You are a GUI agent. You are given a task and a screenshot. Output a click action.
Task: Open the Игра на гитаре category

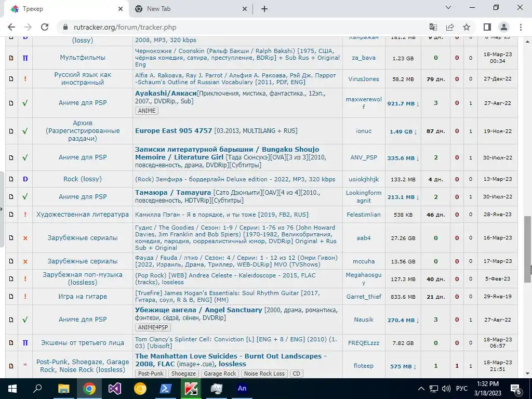point(83,296)
